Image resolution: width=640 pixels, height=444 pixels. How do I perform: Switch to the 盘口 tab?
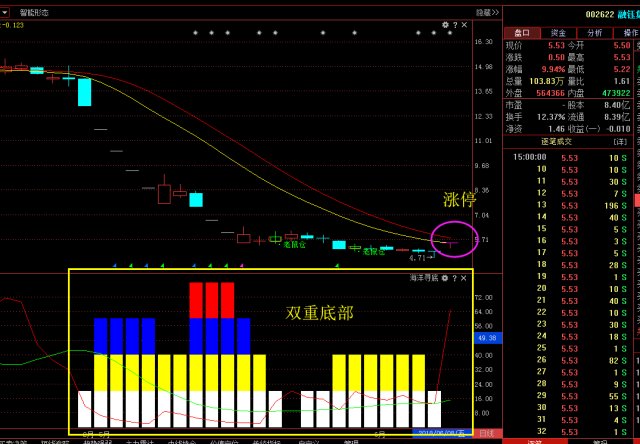point(522,33)
